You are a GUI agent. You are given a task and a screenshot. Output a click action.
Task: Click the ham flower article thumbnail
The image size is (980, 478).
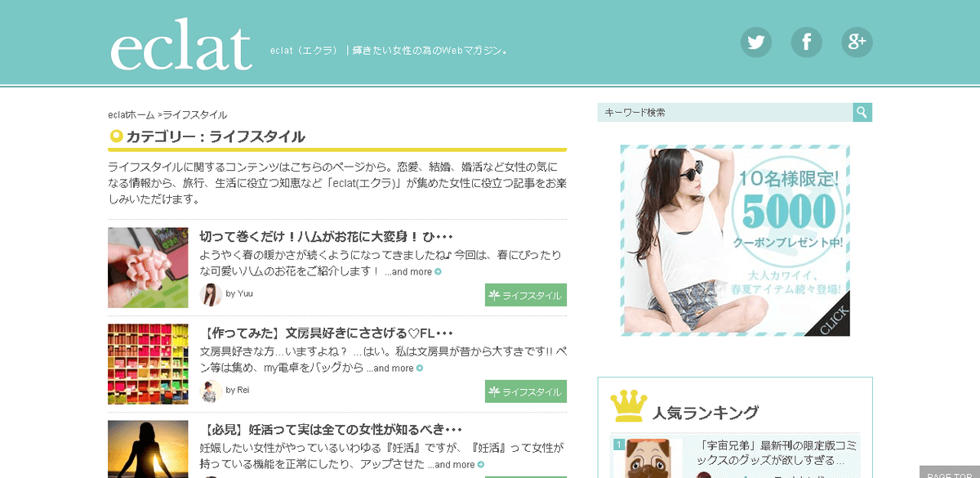[x=148, y=268]
